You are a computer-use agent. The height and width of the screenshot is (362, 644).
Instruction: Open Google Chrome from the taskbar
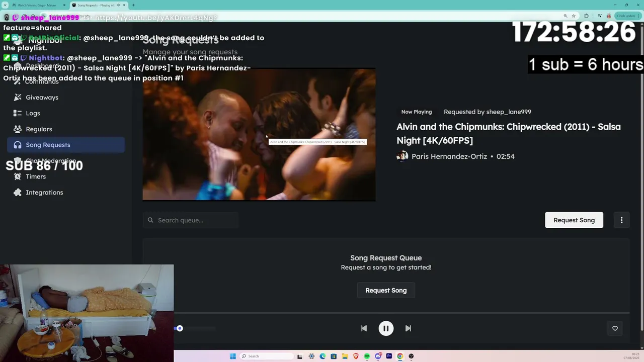coord(400,356)
